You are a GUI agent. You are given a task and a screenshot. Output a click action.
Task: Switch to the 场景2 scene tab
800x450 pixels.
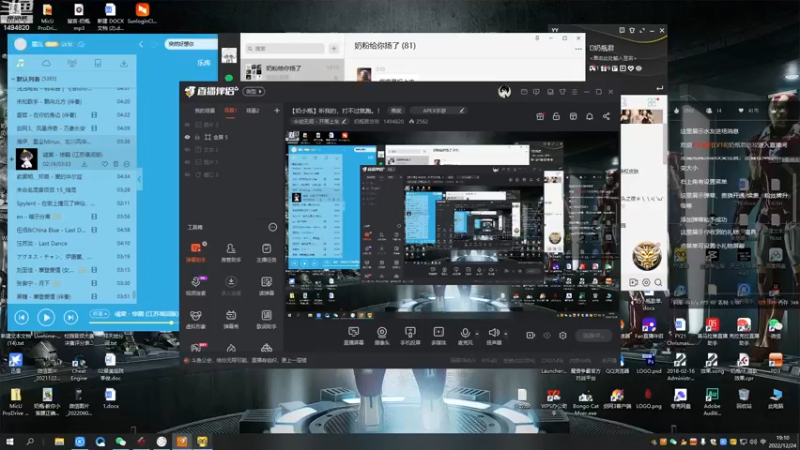coord(253,111)
